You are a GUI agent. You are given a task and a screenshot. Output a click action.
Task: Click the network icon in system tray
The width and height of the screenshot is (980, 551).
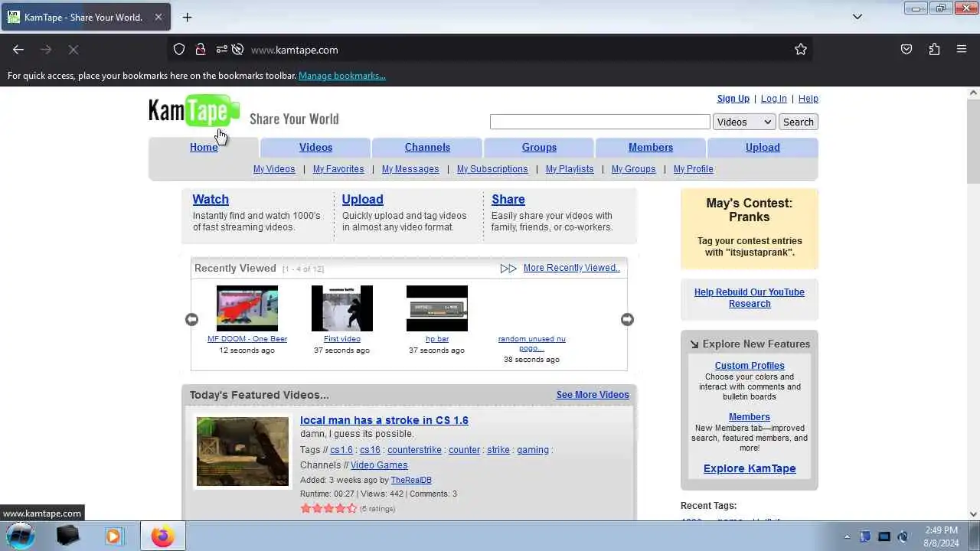tap(884, 536)
